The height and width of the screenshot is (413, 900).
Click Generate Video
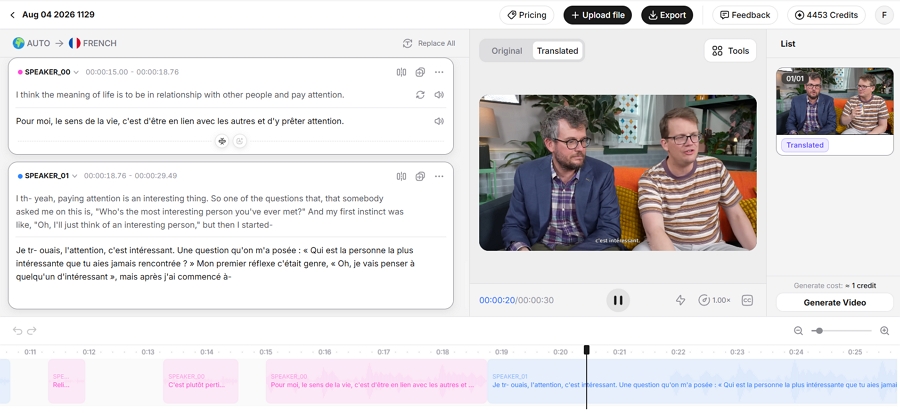pyautogui.click(x=835, y=302)
